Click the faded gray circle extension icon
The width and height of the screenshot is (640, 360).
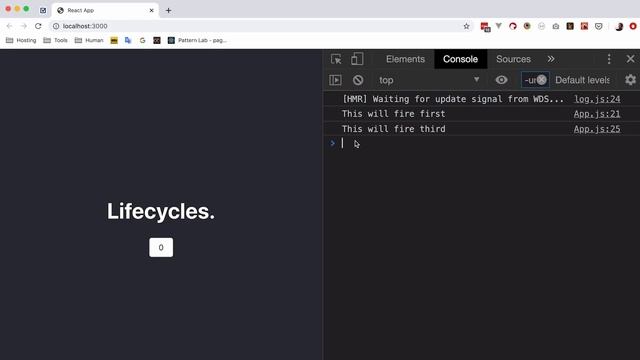pos(542,26)
